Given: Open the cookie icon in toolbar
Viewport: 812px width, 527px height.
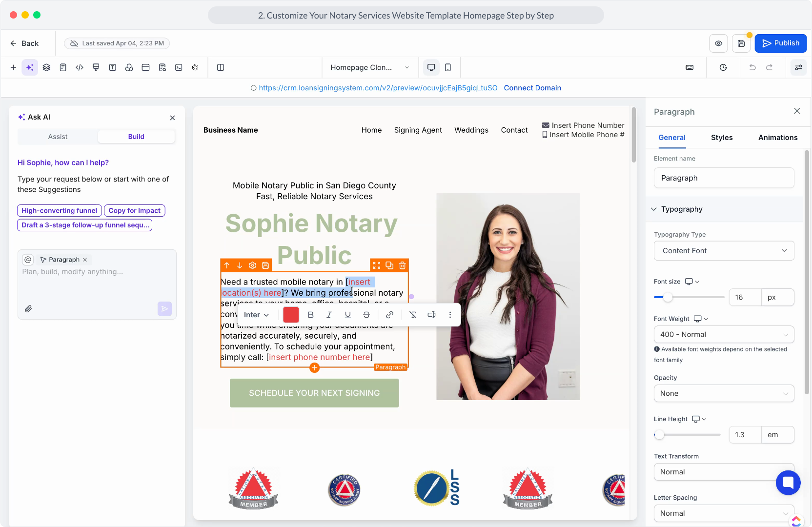Looking at the screenshot, I should (195, 67).
